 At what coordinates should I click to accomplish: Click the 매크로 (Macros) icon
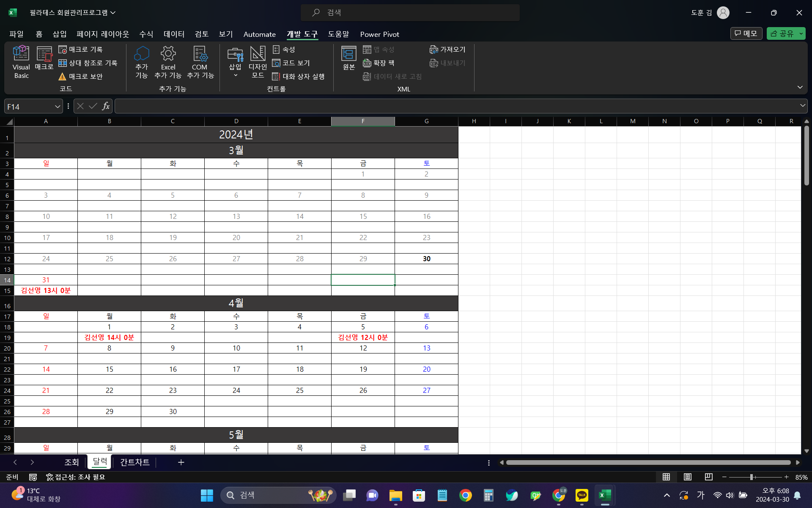[44, 58]
